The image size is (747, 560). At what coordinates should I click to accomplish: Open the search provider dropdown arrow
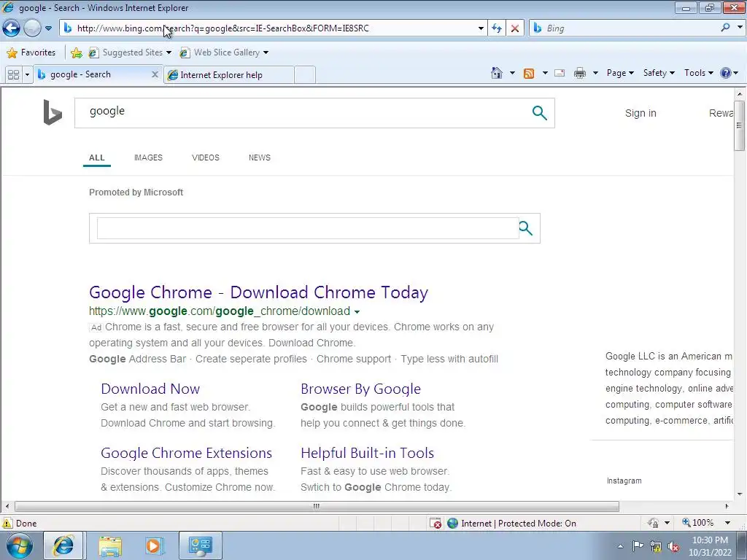[x=740, y=28]
